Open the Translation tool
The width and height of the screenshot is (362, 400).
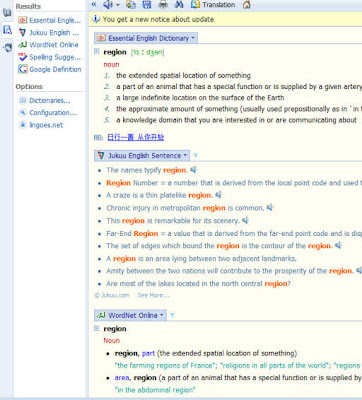pyautogui.click(x=213, y=5)
